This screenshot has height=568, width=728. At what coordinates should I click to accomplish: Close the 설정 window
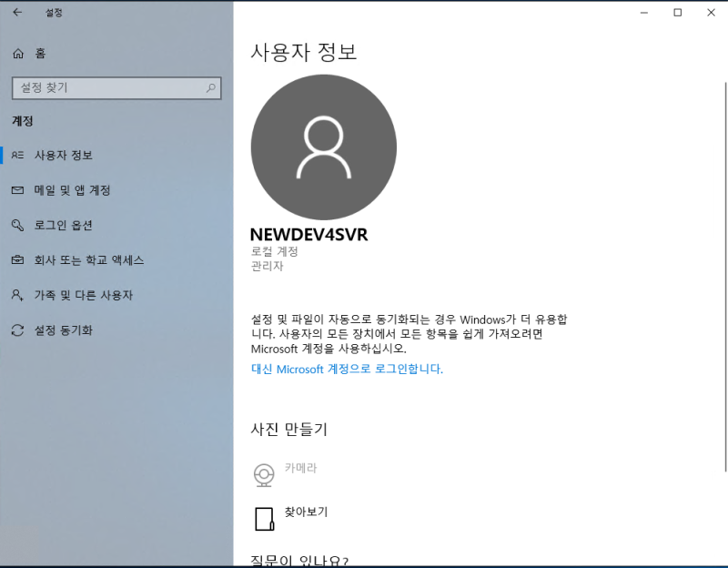click(711, 13)
